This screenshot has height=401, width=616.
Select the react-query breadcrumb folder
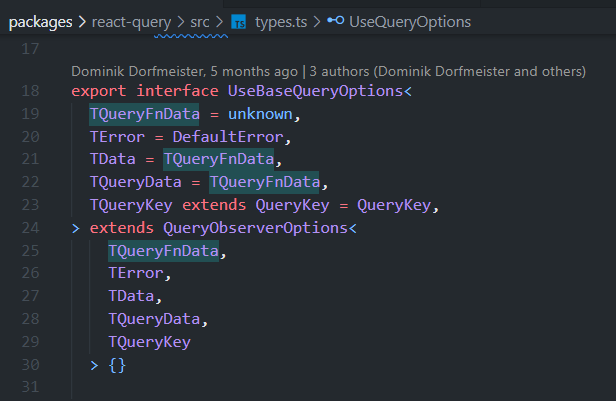pos(131,22)
